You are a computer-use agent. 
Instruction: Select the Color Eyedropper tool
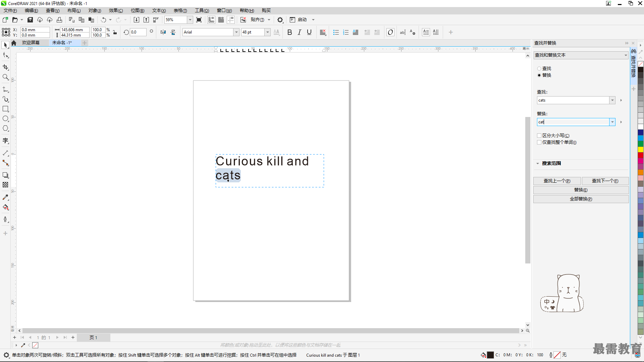(x=5, y=197)
